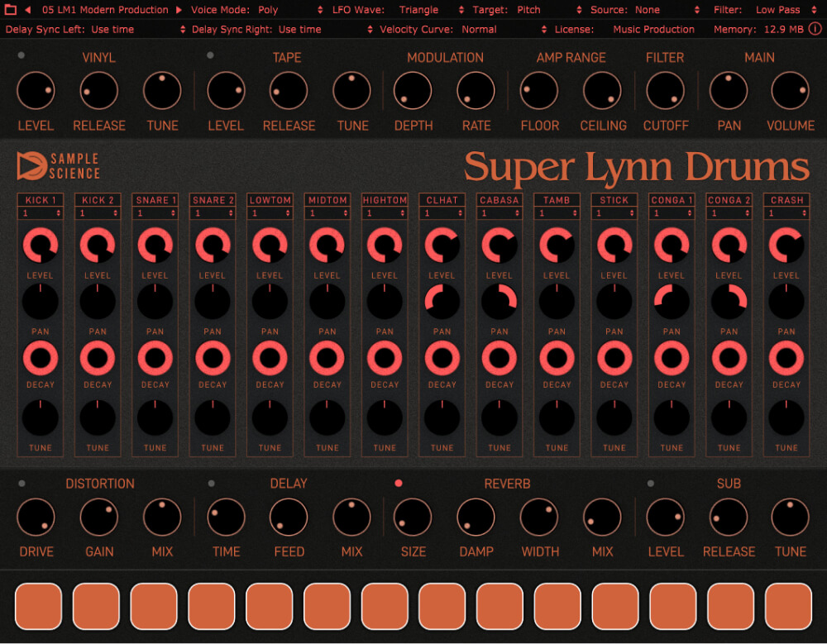This screenshot has height=644, width=827.
Task: Click the SNARE 2 DECAY knob
Action: pos(213,358)
